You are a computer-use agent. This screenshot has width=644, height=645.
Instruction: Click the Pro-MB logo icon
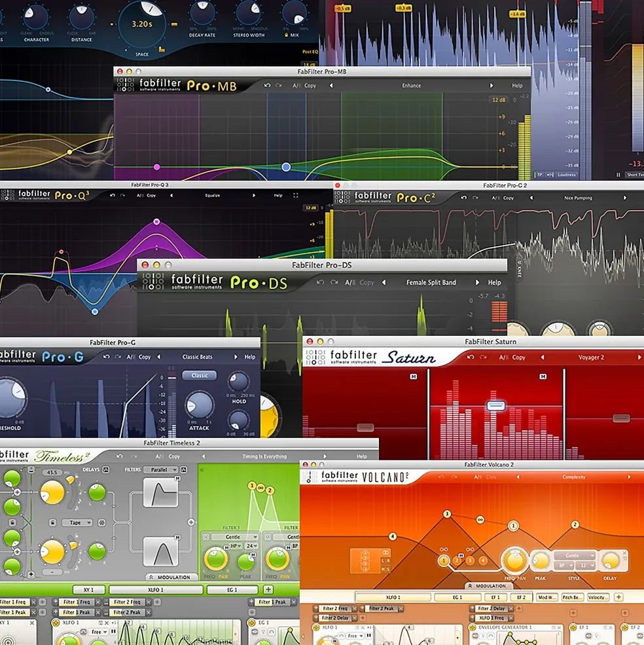pyautogui.click(x=126, y=84)
